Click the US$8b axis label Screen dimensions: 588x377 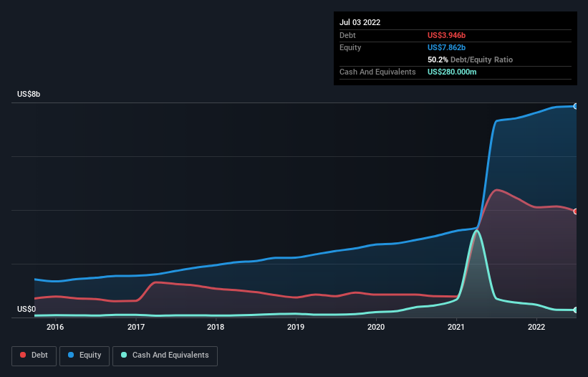29,94
